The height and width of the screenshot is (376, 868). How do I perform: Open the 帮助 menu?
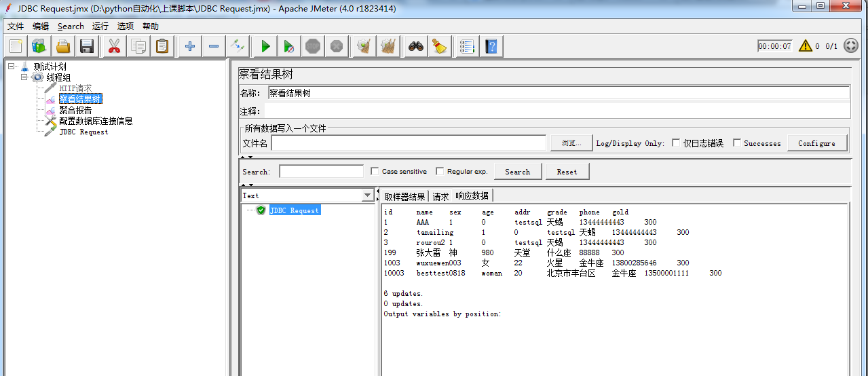pyautogui.click(x=151, y=26)
